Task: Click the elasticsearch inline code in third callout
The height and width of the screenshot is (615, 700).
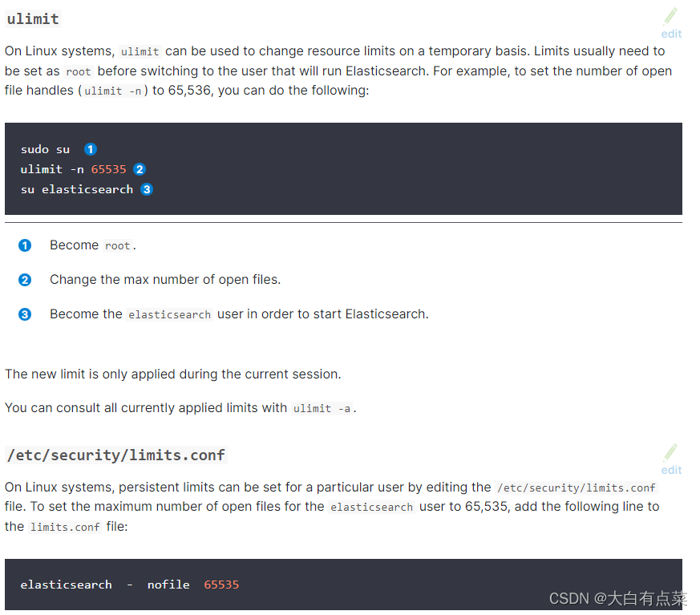Action: (x=169, y=314)
